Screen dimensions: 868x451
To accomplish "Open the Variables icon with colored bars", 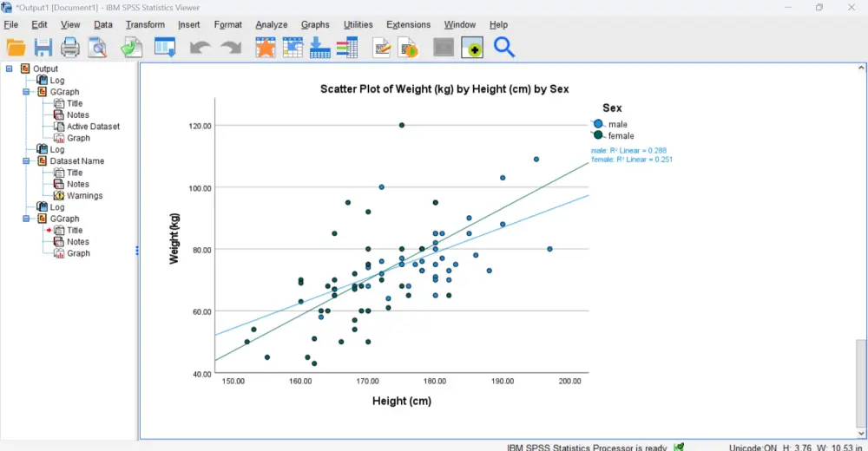I will click(x=347, y=48).
